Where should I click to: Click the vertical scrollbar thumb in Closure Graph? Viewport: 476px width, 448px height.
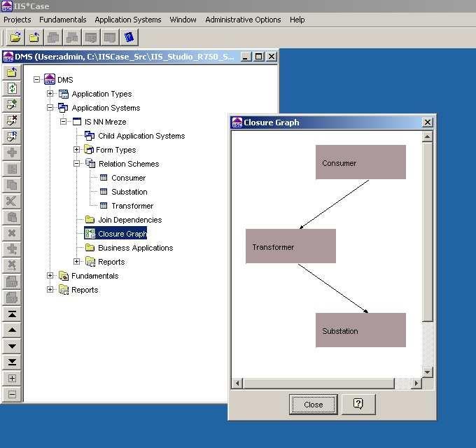coord(428,232)
